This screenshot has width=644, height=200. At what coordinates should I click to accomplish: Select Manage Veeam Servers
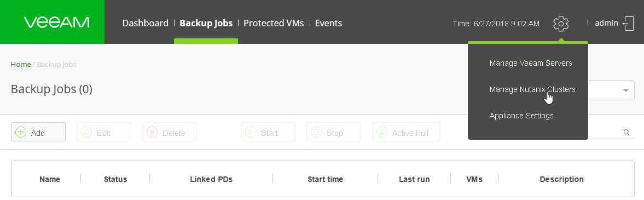pyautogui.click(x=531, y=63)
